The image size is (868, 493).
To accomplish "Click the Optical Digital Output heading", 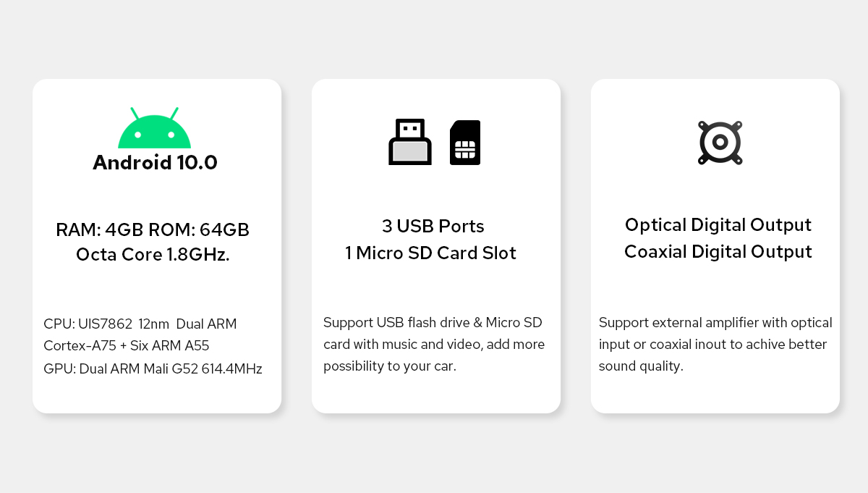I will tap(718, 224).
